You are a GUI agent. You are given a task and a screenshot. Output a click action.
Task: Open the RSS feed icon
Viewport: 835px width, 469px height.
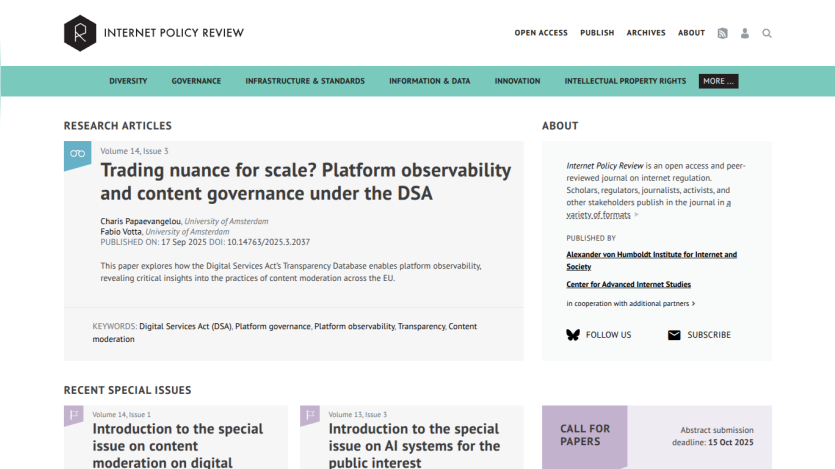click(722, 34)
